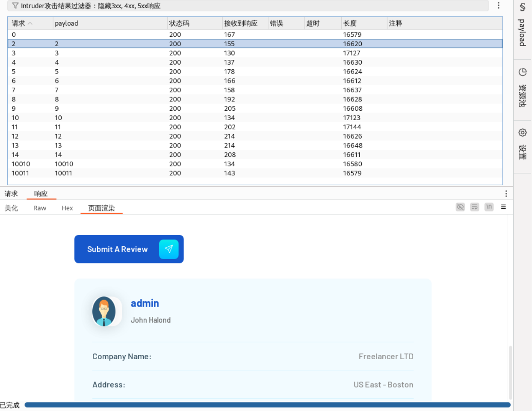Open the three-dot options menu of request/response panel
Screen dimensions: 532x411
pyautogui.click(x=506, y=194)
